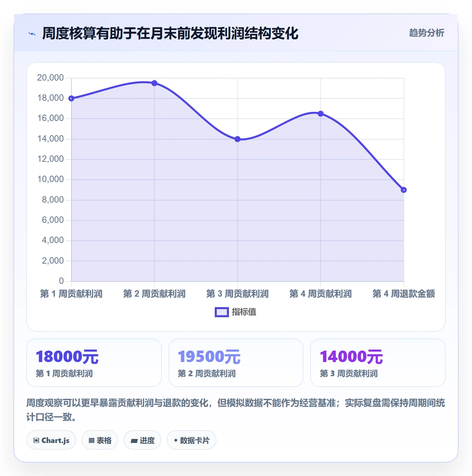
Task: Click the description paragraph starting 周度观察可以
Action: tap(236, 410)
